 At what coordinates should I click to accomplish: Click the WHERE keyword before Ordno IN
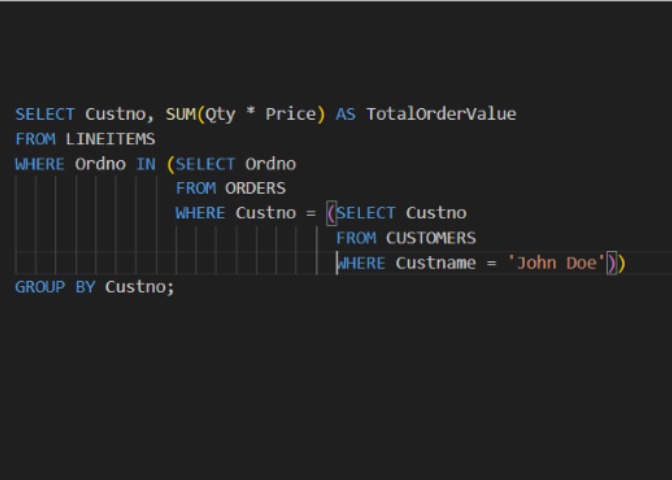point(39,164)
